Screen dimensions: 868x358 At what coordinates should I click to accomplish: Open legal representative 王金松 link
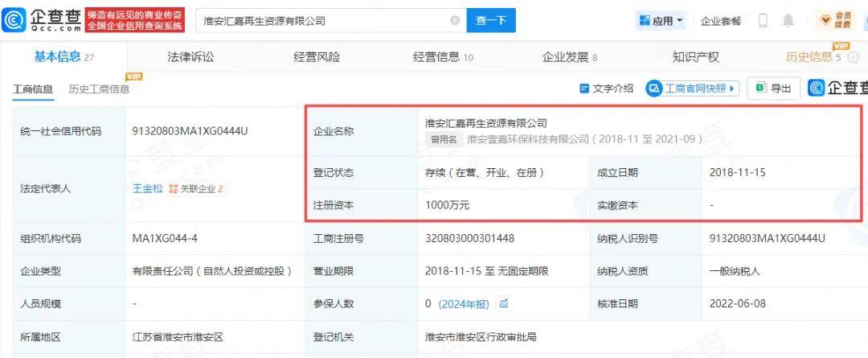click(x=147, y=189)
